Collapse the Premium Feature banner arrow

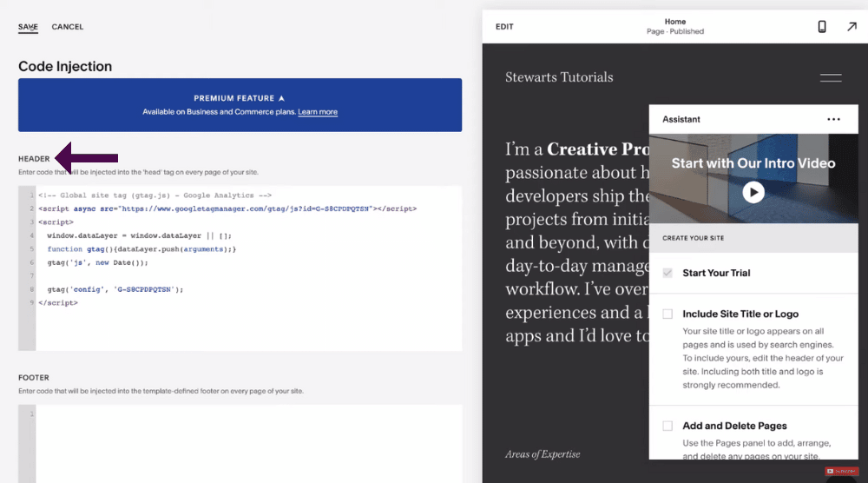pos(281,98)
